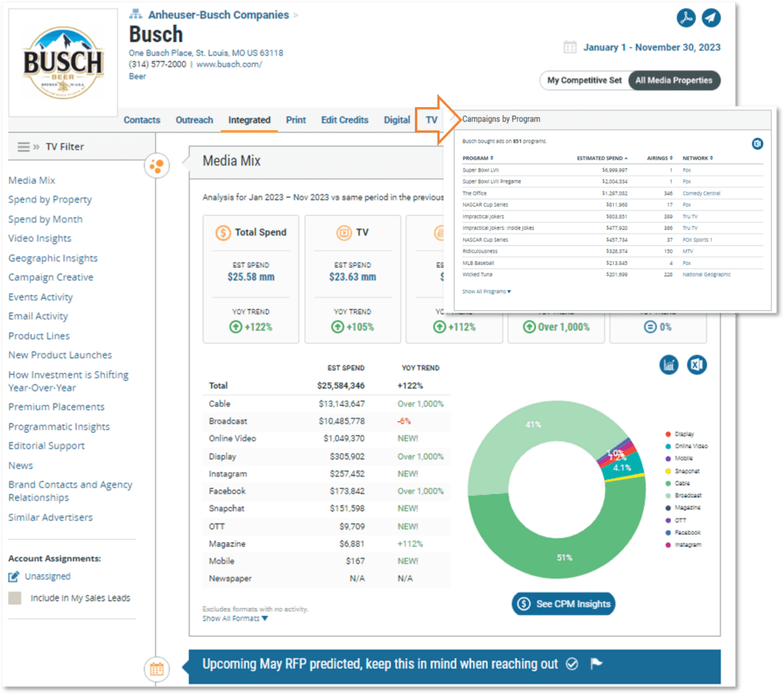Image resolution: width=784 pixels, height=694 pixels.
Task: Click the up-arrow icon beside +112% card trend
Action: [439, 327]
